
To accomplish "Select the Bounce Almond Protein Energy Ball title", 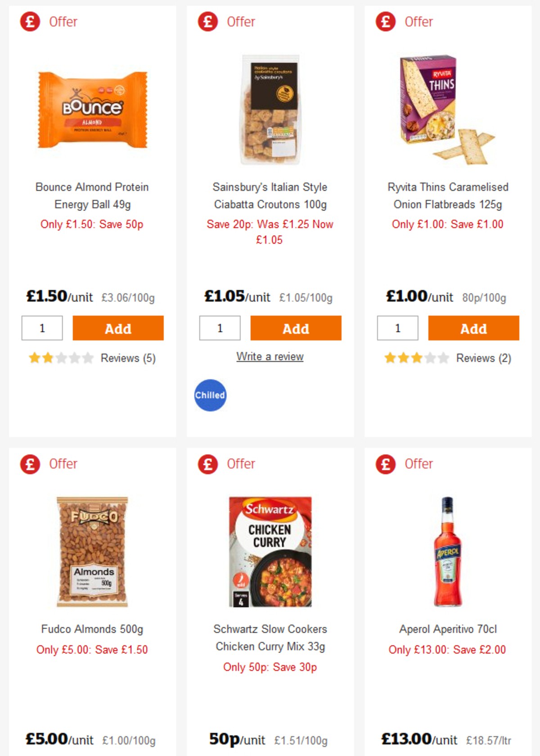I will coord(92,196).
